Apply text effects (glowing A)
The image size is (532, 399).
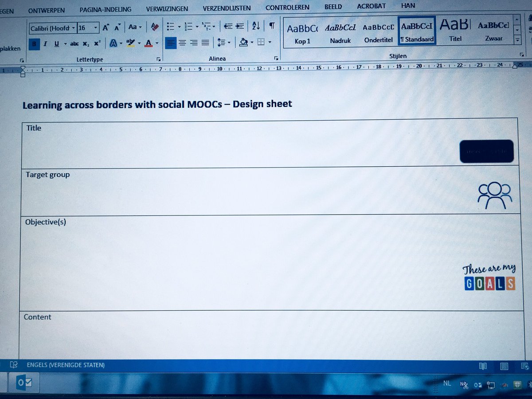click(x=113, y=43)
